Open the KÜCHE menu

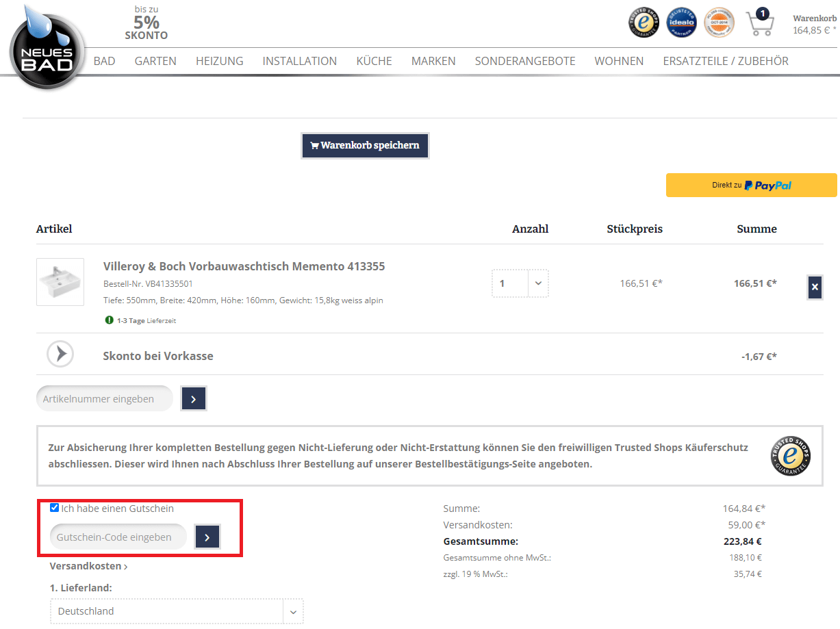click(x=374, y=61)
